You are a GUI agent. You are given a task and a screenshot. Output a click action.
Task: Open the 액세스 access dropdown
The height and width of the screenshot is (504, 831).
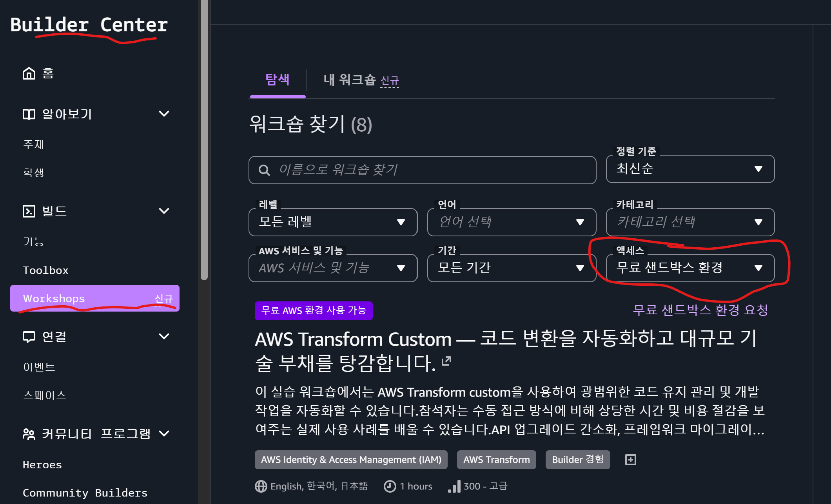coord(690,268)
